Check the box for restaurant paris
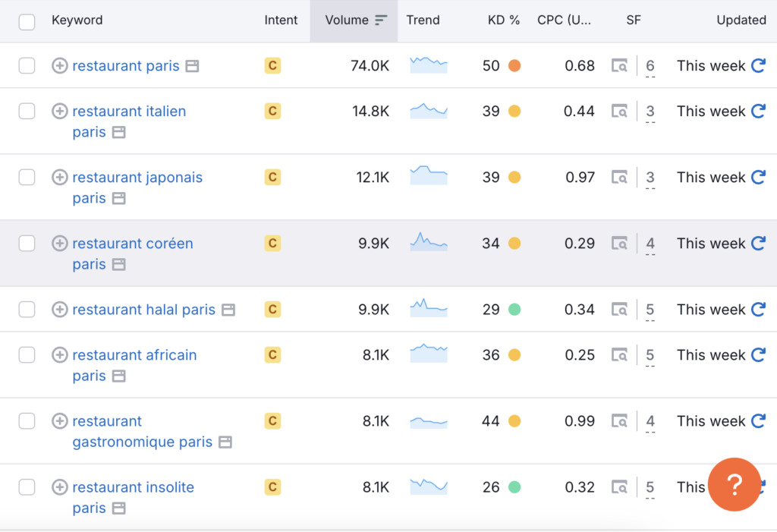The image size is (777, 532). (x=27, y=65)
